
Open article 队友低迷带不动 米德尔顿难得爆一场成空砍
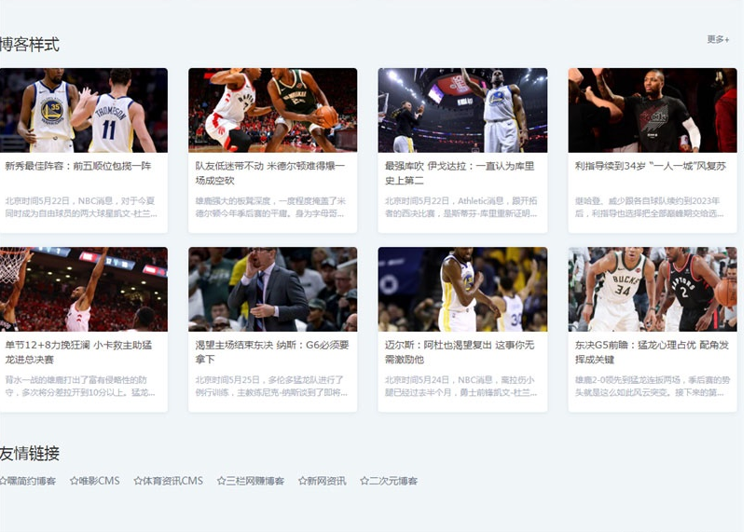270,173
